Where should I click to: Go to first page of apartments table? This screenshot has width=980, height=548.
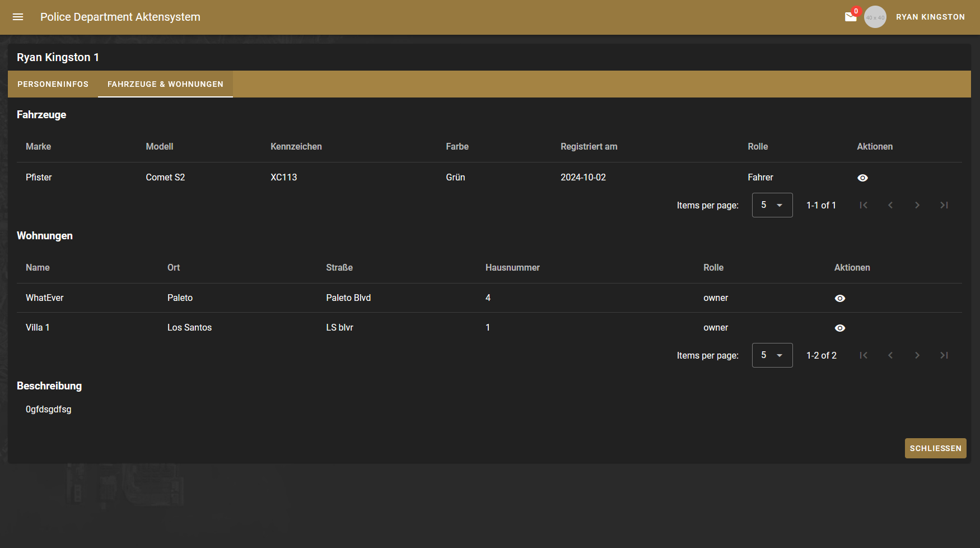click(864, 355)
